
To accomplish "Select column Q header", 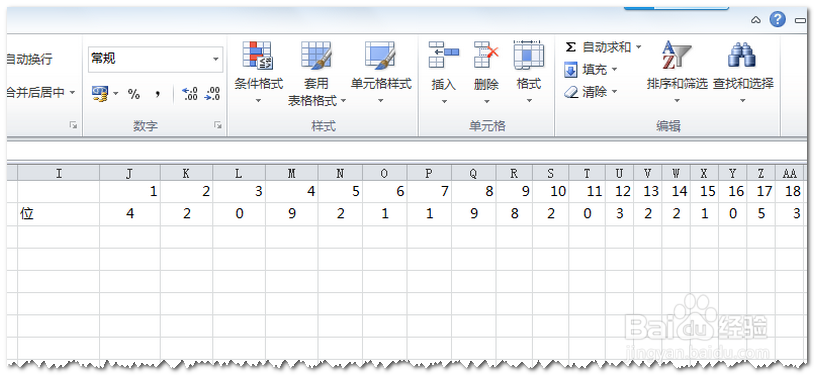I will [x=473, y=173].
